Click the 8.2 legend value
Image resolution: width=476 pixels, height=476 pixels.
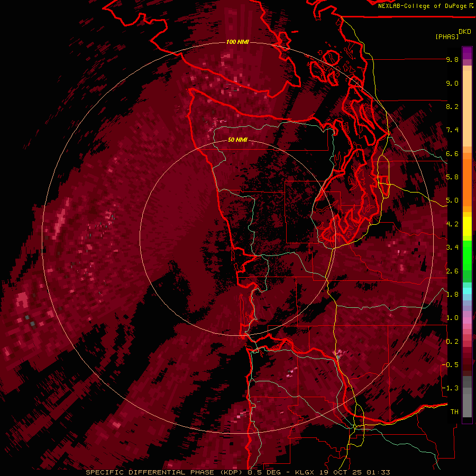tap(452, 106)
